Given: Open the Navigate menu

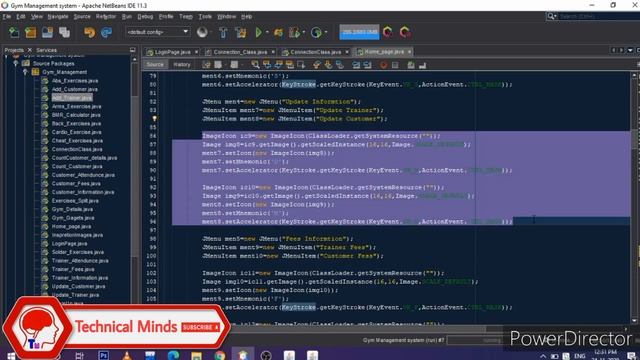Looking at the screenshot, I should (58, 16).
